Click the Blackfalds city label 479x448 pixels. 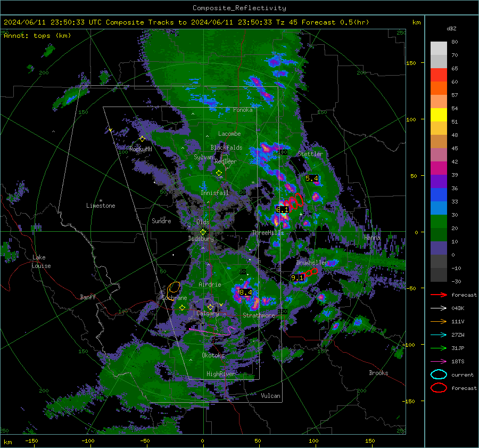pos(226,148)
